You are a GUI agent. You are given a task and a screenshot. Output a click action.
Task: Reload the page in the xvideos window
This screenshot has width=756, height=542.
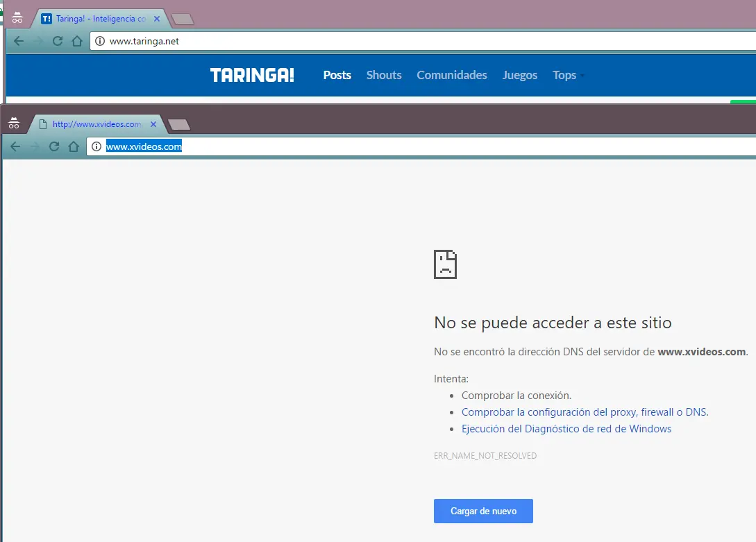click(x=54, y=146)
